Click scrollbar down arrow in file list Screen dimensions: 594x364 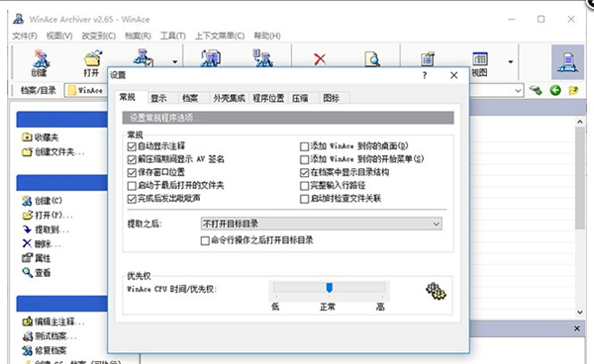tap(579, 313)
